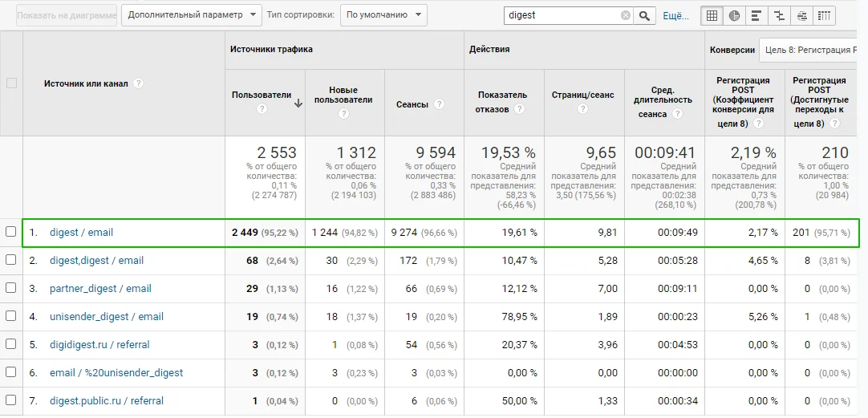Click the 4,65 % conversion rate cell

(762, 260)
